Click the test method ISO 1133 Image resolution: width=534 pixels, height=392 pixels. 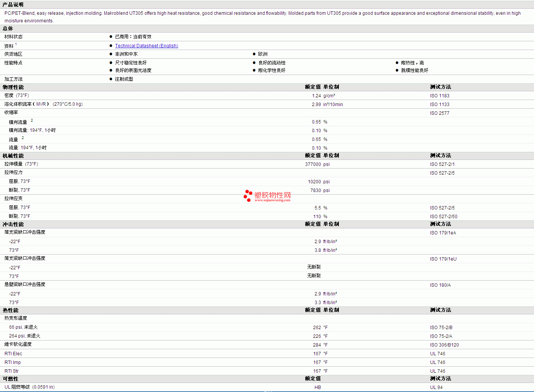440,105
